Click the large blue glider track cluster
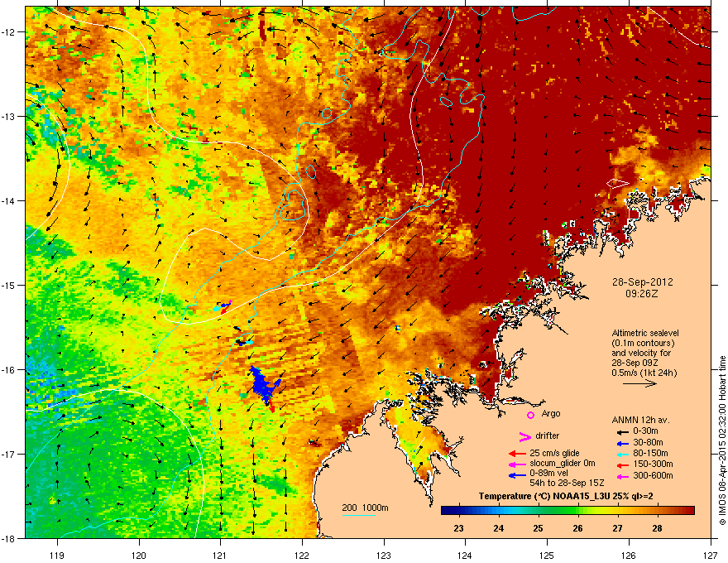728x563 pixels. (x=265, y=383)
